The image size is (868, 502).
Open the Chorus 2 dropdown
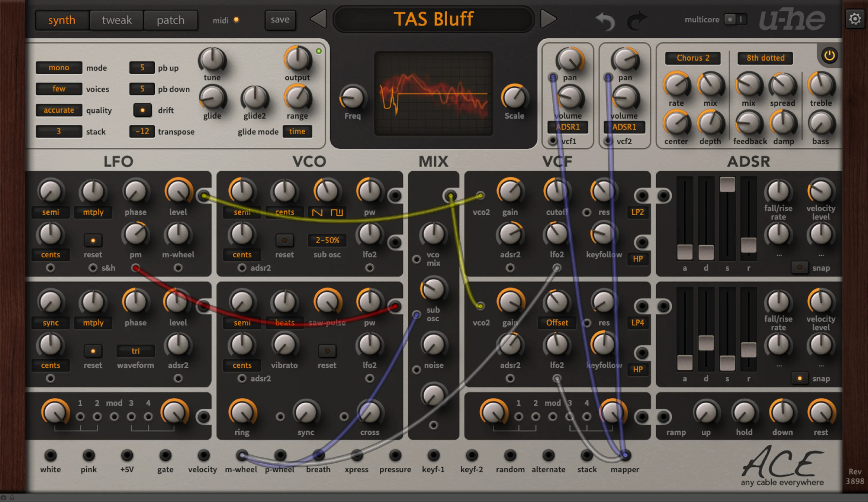692,58
